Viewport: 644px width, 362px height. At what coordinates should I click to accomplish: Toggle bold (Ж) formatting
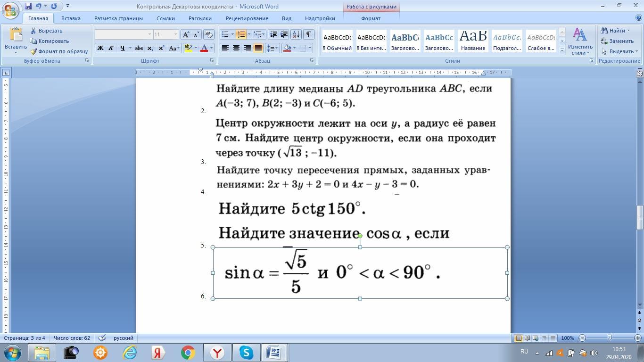[x=100, y=48]
